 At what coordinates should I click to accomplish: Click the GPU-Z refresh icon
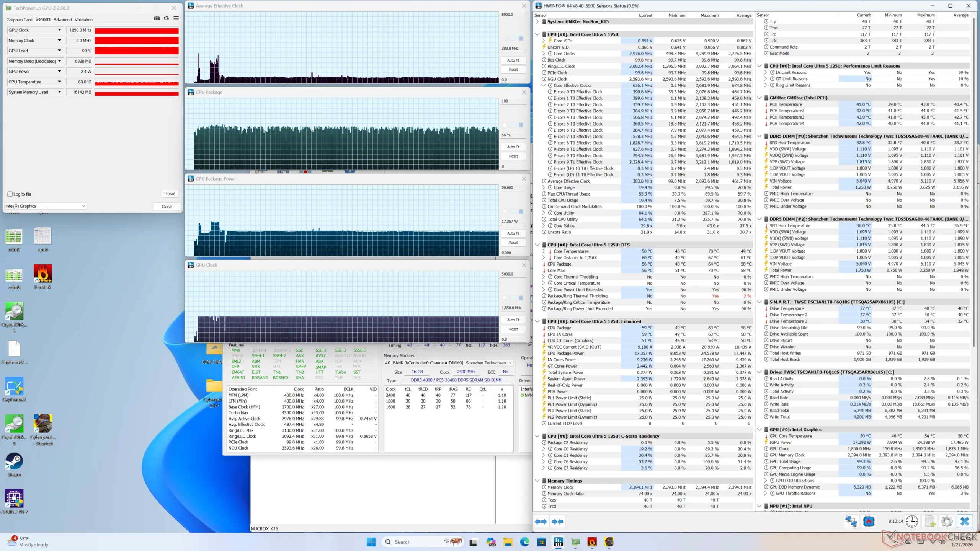point(166,18)
